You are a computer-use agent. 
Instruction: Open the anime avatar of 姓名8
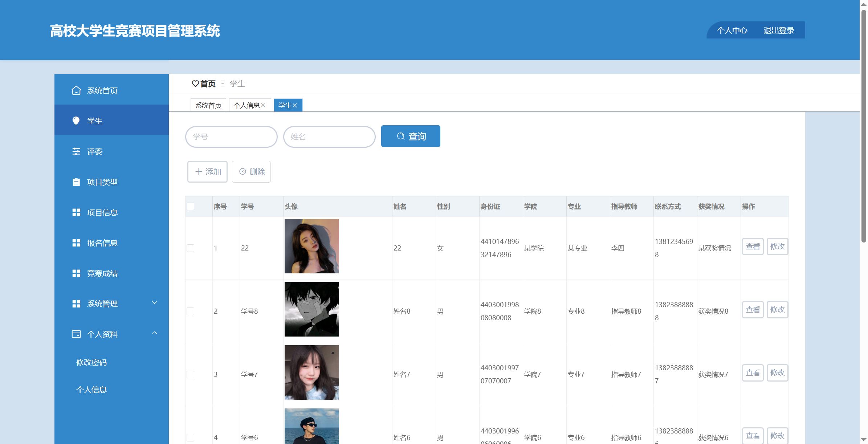tap(312, 309)
